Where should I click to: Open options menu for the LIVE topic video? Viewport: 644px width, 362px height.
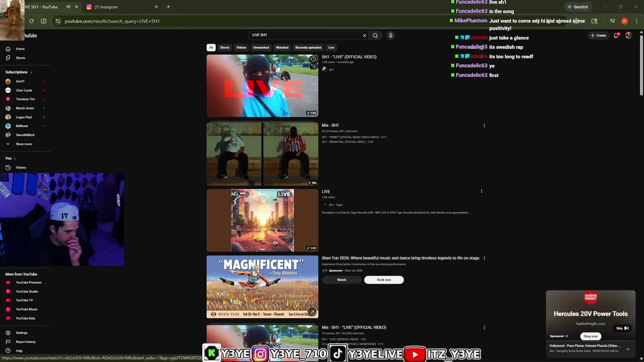(481, 191)
